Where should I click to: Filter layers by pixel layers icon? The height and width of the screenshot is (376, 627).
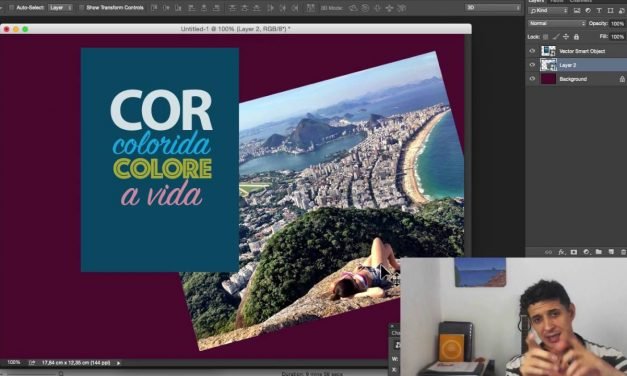click(577, 11)
